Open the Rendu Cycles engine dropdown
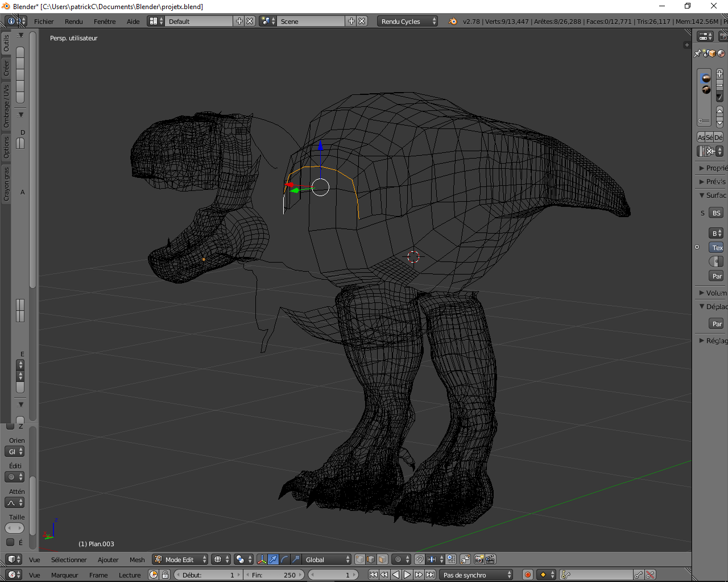728x582 pixels. click(407, 21)
